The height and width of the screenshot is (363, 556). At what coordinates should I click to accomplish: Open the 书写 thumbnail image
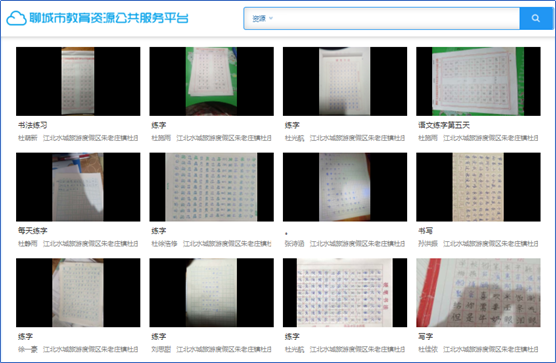coord(478,187)
